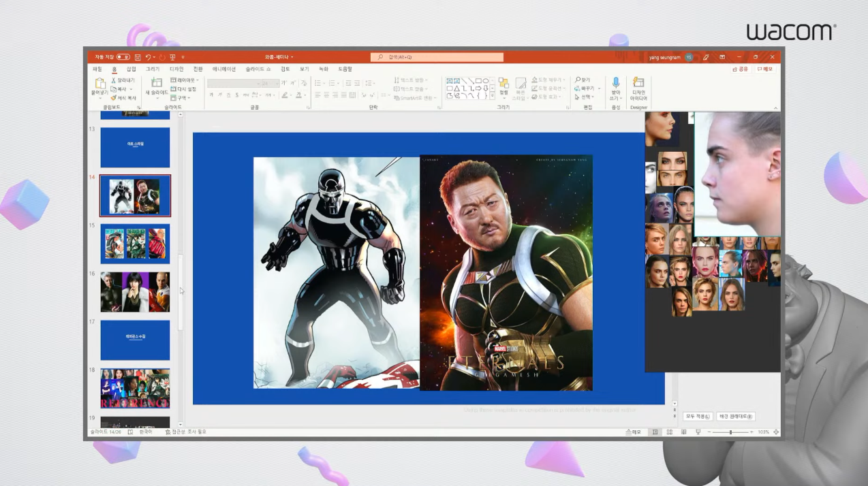Image resolution: width=868 pixels, height=486 pixels.
Task: Switch to the Draw (그리기) ribbon tab
Action: [x=153, y=69]
